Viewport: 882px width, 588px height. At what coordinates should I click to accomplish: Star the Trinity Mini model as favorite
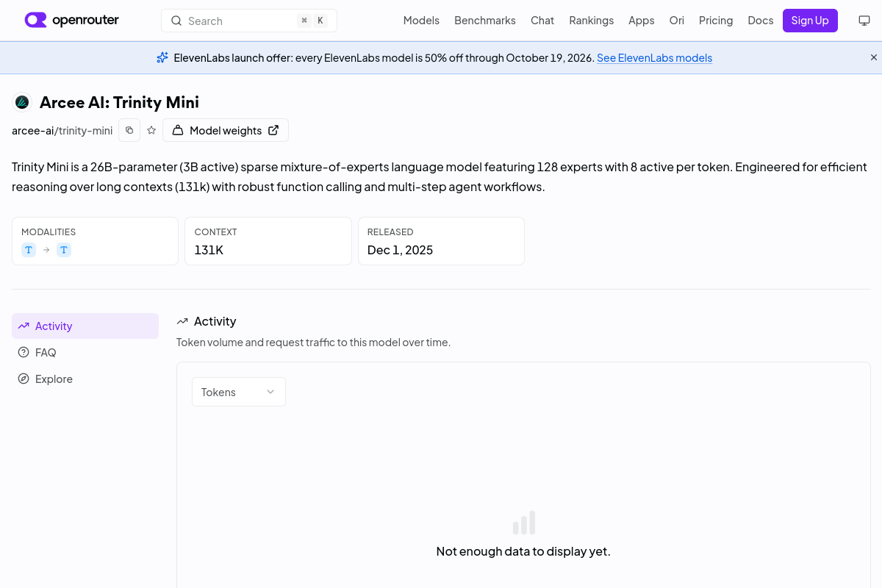pos(151,130)
